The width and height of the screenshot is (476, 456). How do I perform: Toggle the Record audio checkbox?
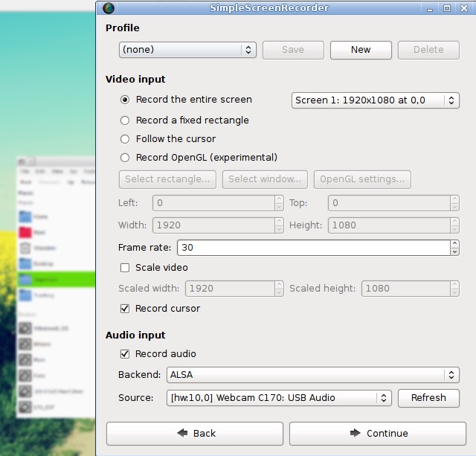click(125, 354)
